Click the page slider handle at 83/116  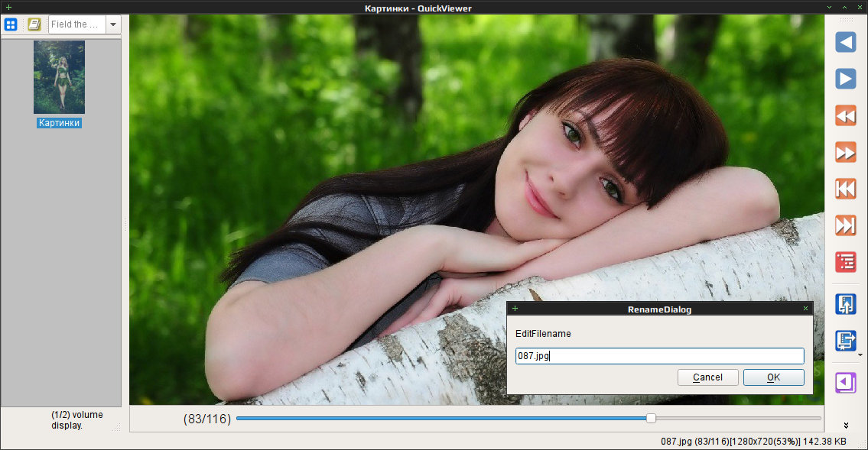click(x=651, y=419)
